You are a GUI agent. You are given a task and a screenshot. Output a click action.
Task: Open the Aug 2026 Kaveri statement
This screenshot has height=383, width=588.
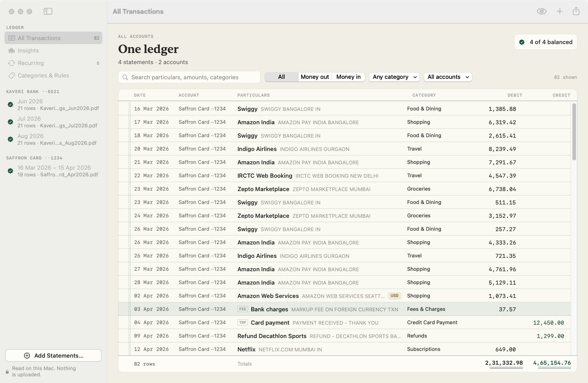tap(53, 139)
